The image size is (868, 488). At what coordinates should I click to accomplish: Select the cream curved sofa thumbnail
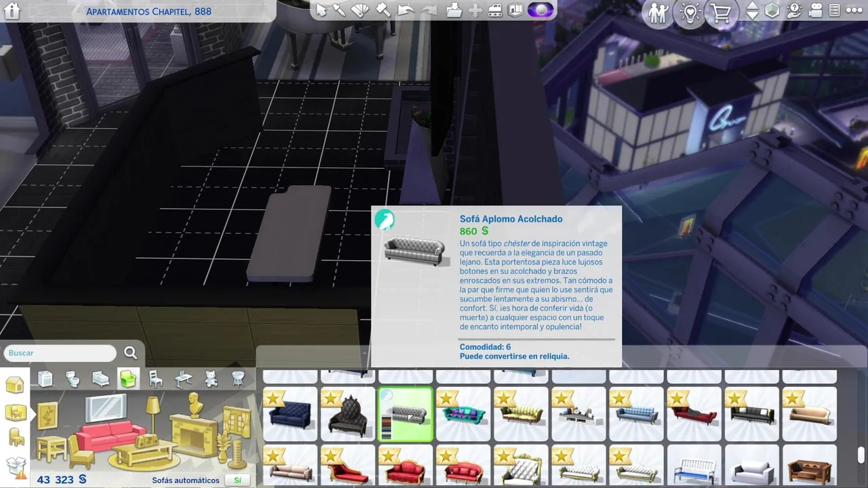point(809,414)
